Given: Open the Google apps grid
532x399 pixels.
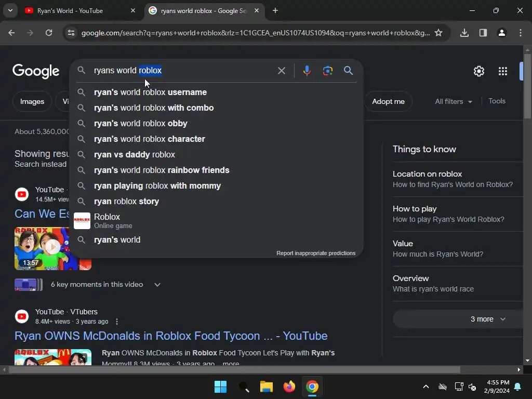Looking at the screenshot, I should coord(503,71).
